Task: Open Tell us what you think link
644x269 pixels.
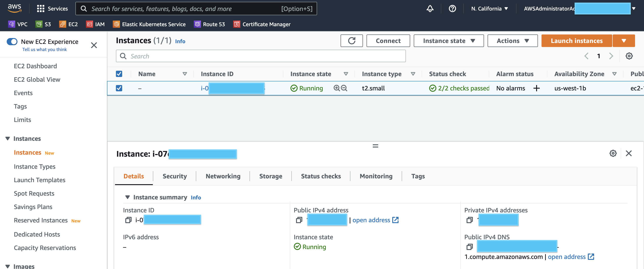Action: point(45,49)
